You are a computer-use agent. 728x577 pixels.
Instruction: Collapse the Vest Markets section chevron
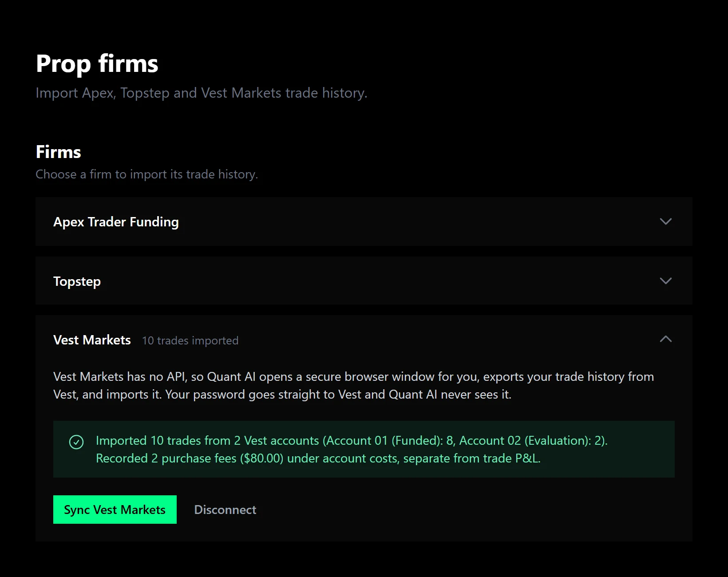(x=665, y=339)
